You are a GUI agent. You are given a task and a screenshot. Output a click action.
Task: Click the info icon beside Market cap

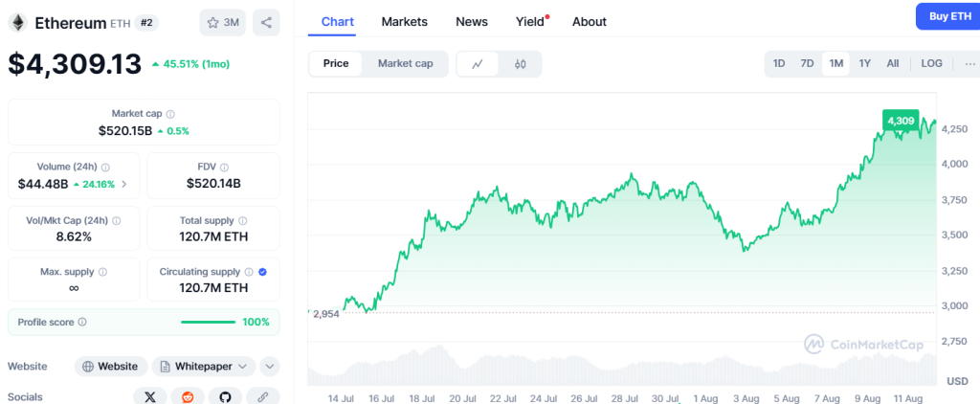tap(171, 114)
